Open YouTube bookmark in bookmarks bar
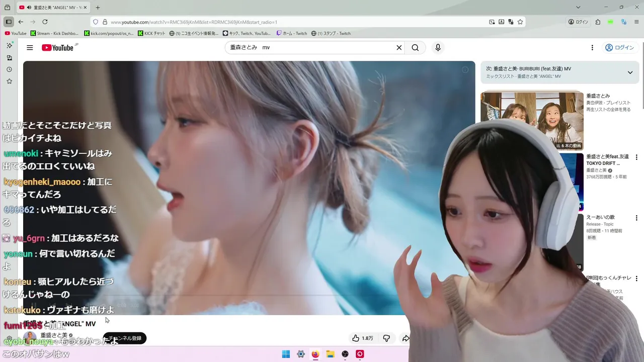The image size is (644, 362). click(x=16, y=33)
